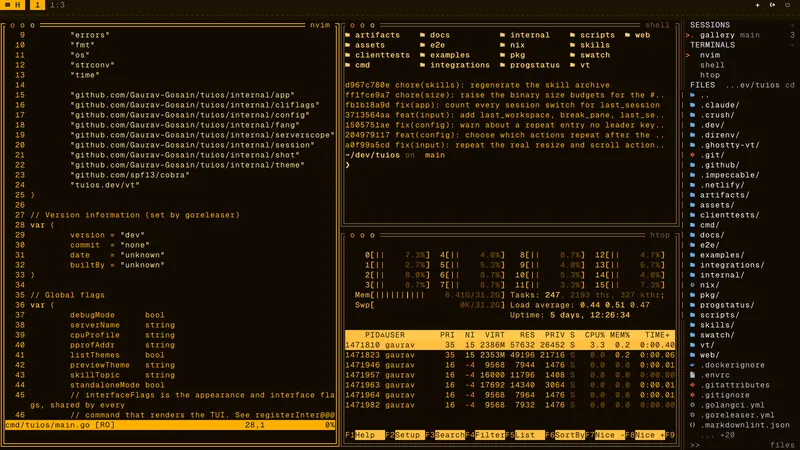The image size is (800, 450).
Task: Expand the assets/ folder in FILES
Action: coord(717,205)
